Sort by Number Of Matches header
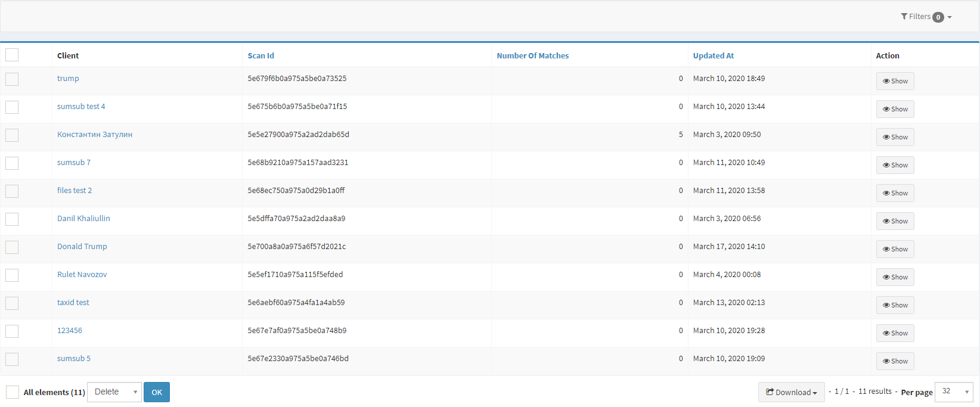This screenshot has width=980, height=407. [x=532, y=55]
